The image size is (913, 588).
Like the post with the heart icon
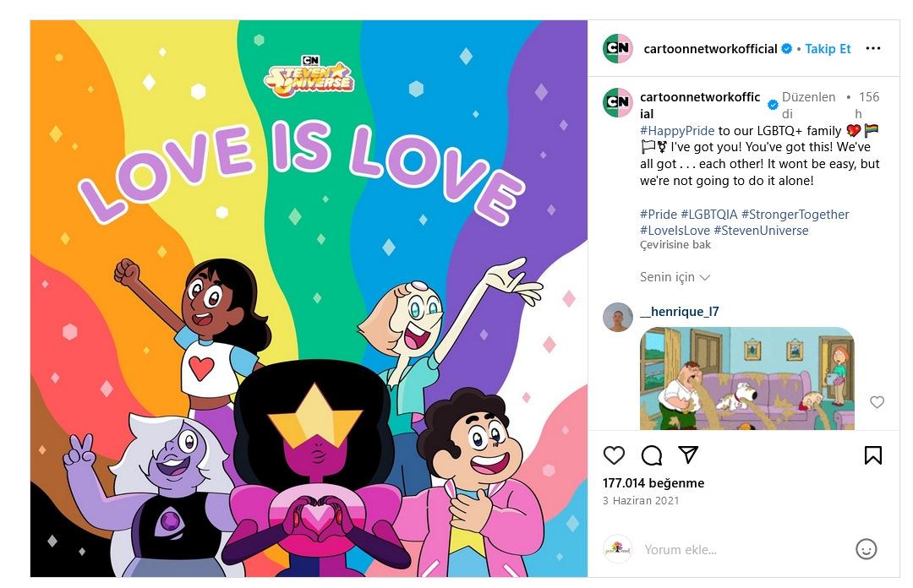tap(614, 455)
